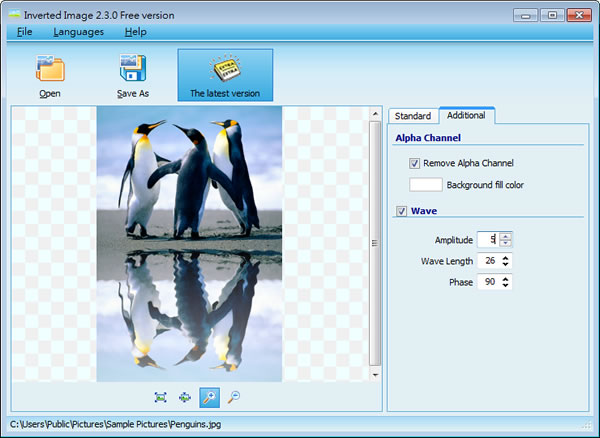The image size is (600, 438).
Task: Click the app icon in title bar
Action: coord(12,13)
